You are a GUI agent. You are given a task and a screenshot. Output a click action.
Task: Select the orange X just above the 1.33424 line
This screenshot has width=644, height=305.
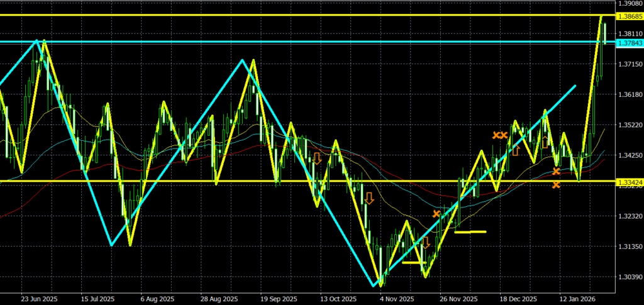pyautogui.click(x=556, y=172)
